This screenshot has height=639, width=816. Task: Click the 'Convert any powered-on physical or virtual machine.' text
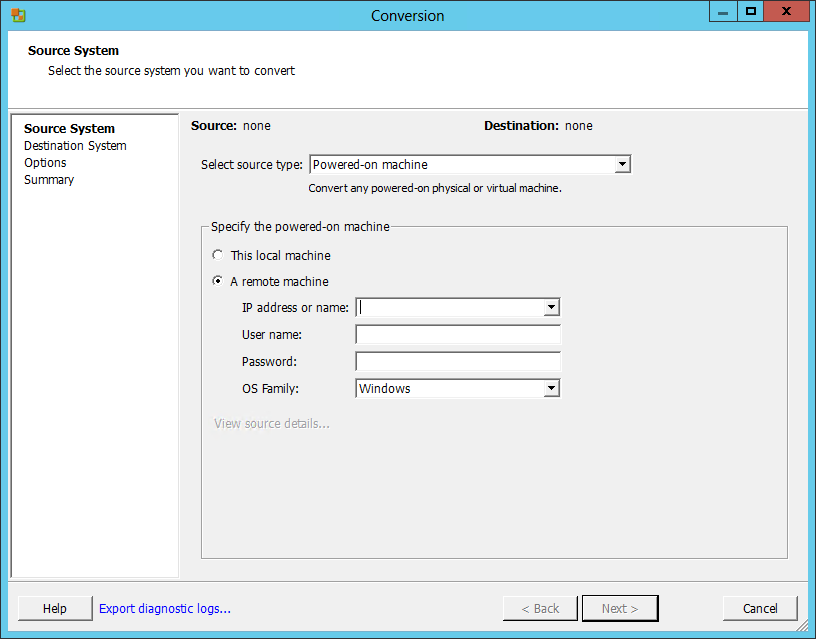tap(435, 188)
